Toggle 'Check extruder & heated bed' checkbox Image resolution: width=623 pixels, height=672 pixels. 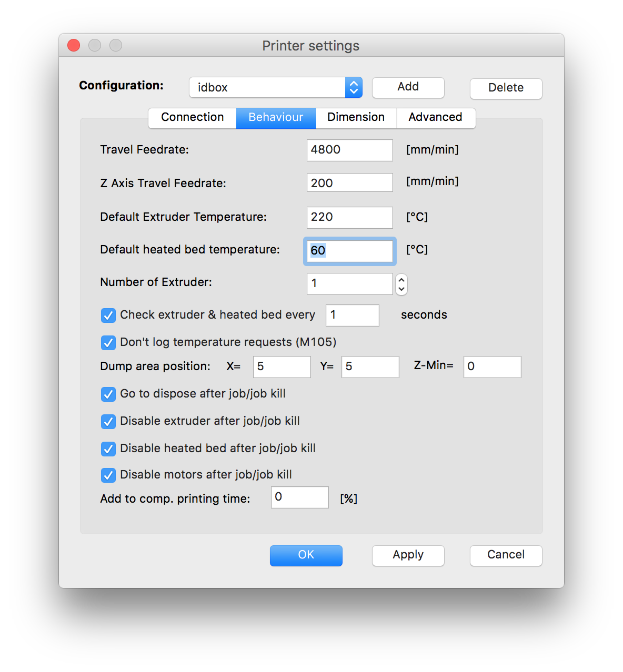[108, 315]
